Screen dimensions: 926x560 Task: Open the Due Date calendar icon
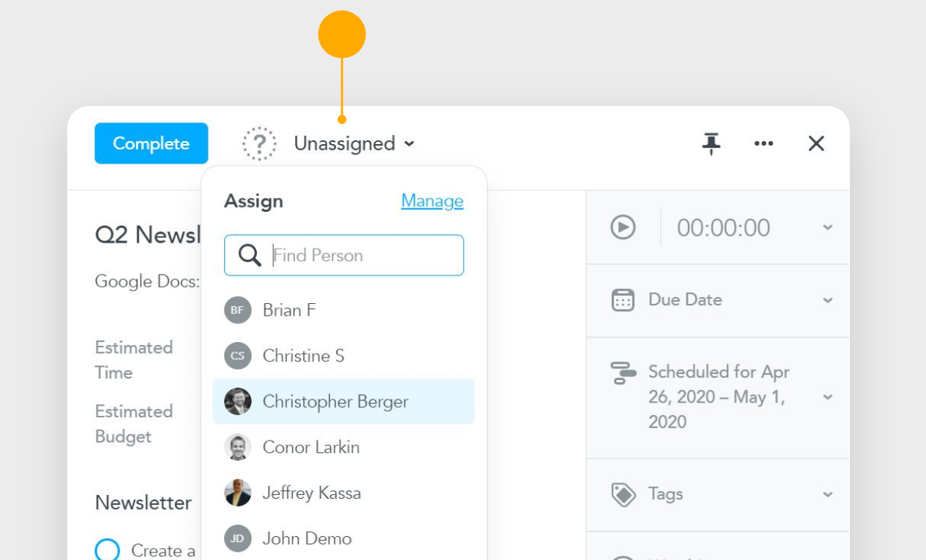pyautogui.click(x=624, y=299)
